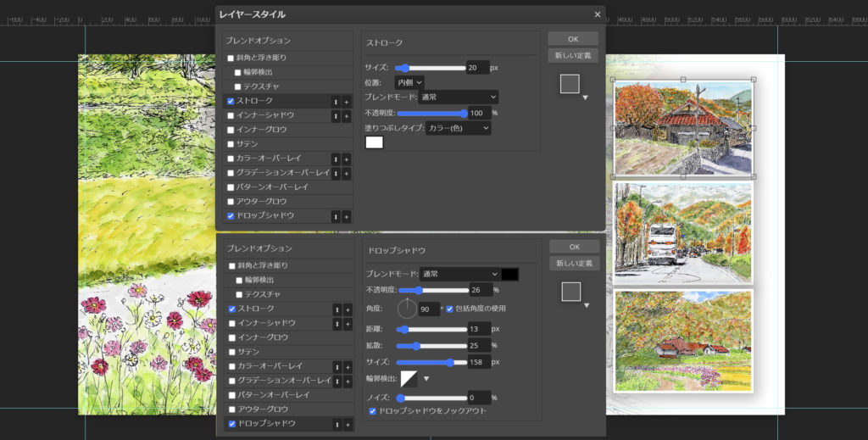Click the plus icon beside ドロップシャドウ in the lower dialog
The width and height of the screenshot is (868, 440).
click(x=347, y=424)
